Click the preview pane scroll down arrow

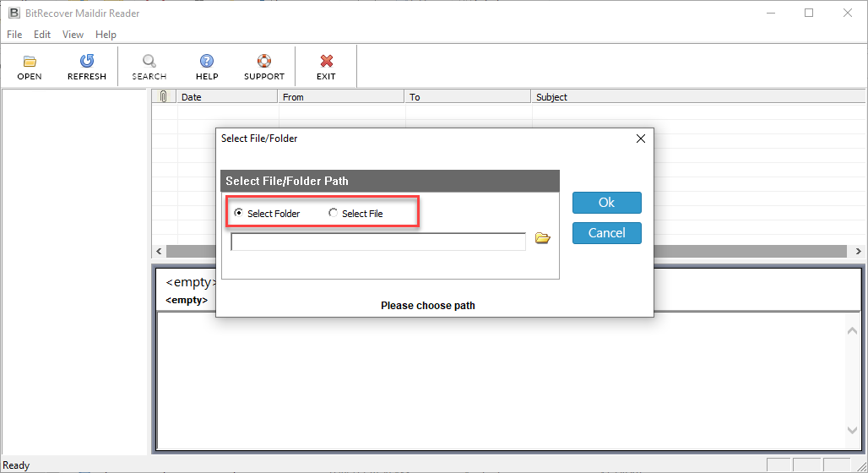(853, 430)
